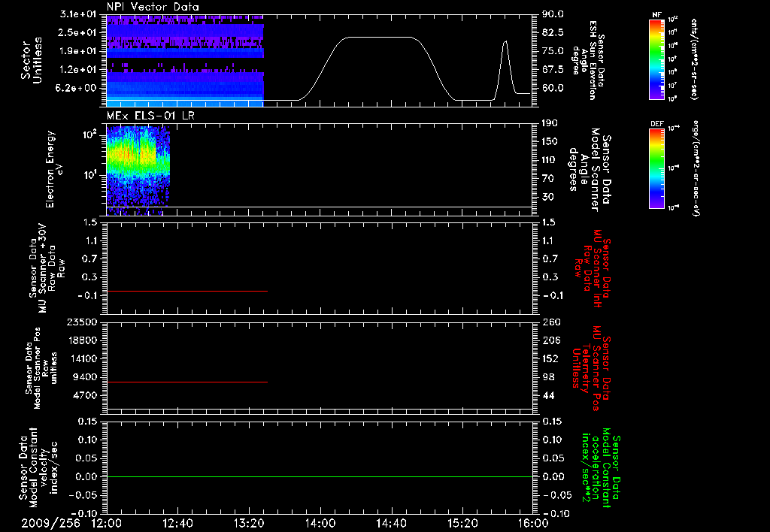Screen dimensions: 770x532
Task: Click the 98 telemetry tick value
Action: (547, 377)
